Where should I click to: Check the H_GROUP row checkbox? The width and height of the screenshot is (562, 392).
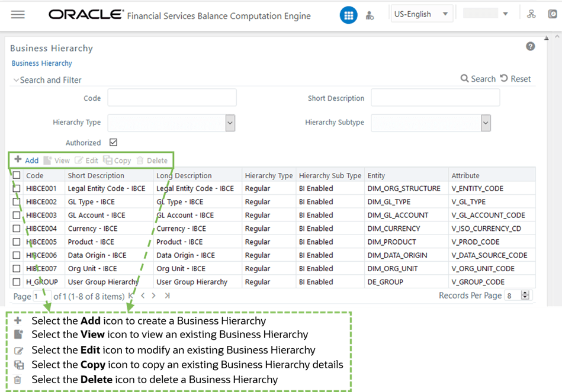click(x=17, y=282)
